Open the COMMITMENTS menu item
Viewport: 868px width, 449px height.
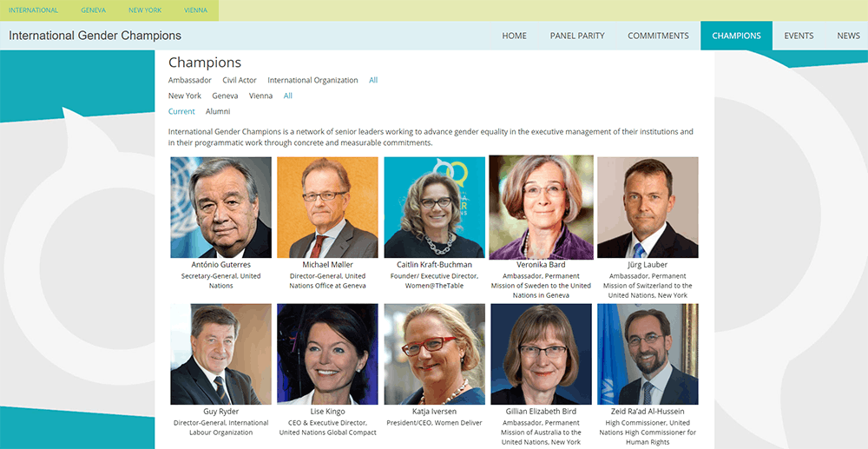pyautogui.click(x=658, y=36)
